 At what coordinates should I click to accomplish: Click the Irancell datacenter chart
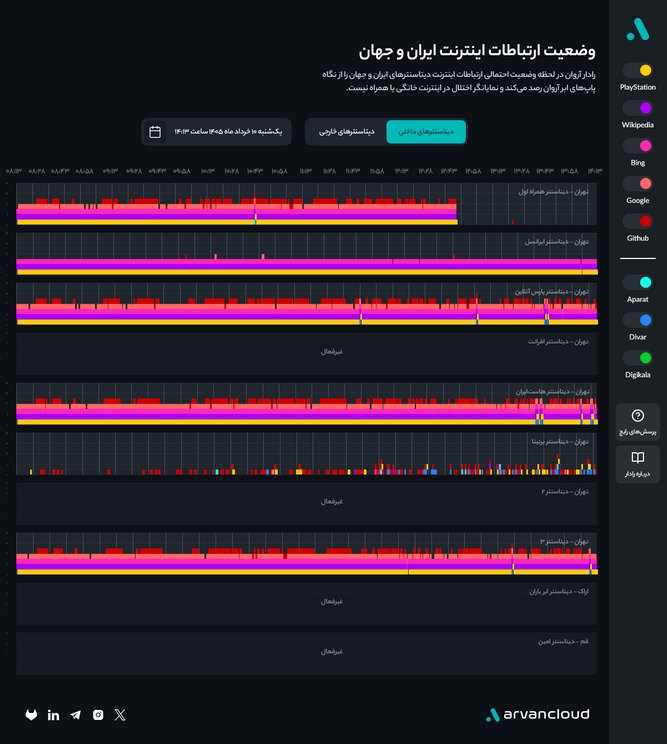tap(306, 254)
